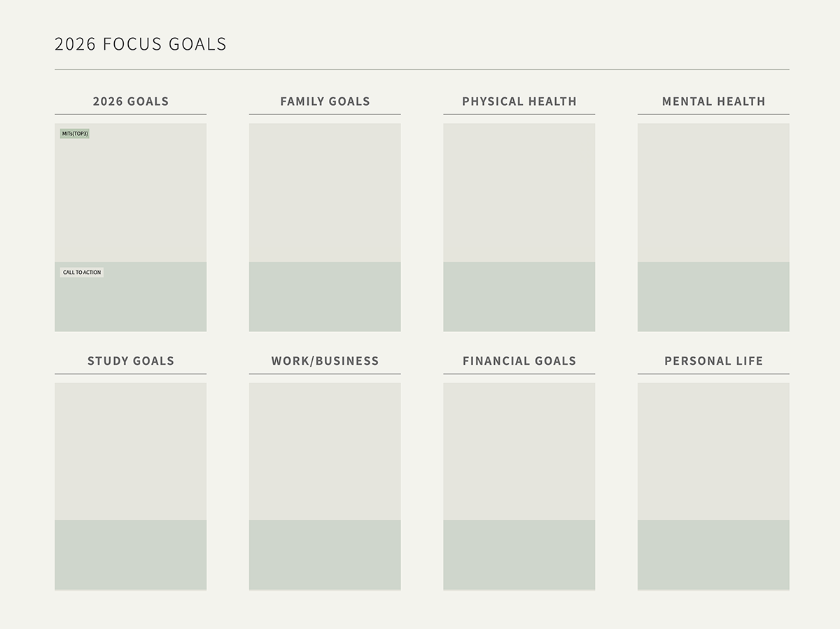Viewport: 840px width, 629px height.
Task: Click the PERSONAL LIFE heading
Action: 713,361
